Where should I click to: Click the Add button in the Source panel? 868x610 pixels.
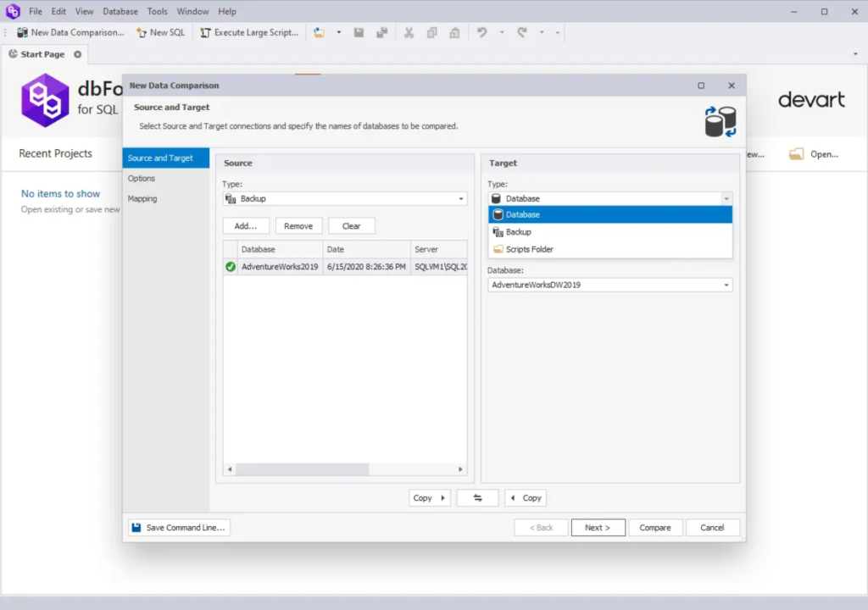click(246, 225)
